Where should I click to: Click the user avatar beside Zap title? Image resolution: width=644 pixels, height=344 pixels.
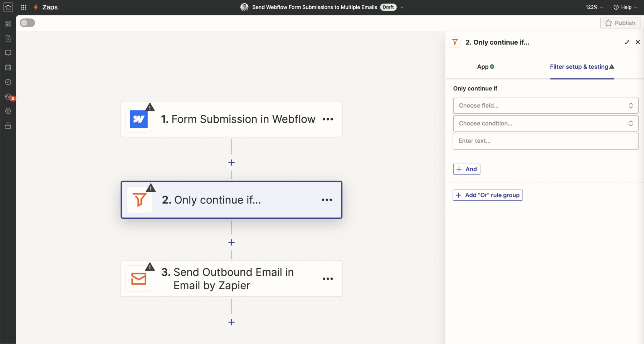tap(244, 7)
